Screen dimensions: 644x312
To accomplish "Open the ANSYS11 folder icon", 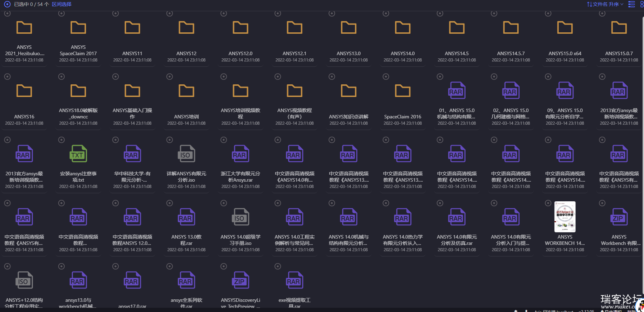I will (x=132, y=27).
